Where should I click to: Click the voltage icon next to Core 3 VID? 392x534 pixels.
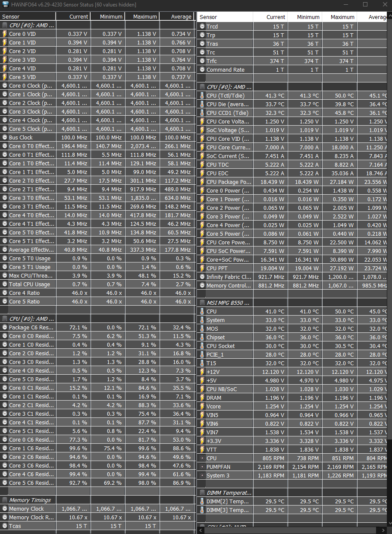5,60
